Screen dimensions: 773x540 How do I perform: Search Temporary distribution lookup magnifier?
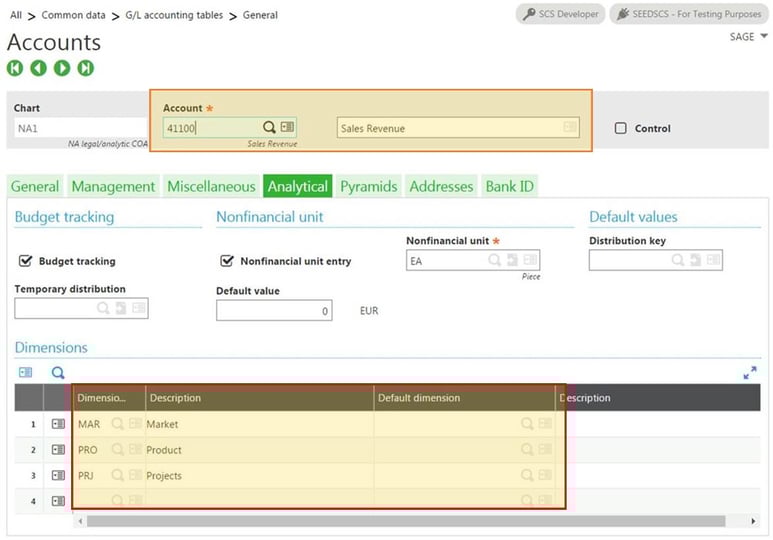103,308
